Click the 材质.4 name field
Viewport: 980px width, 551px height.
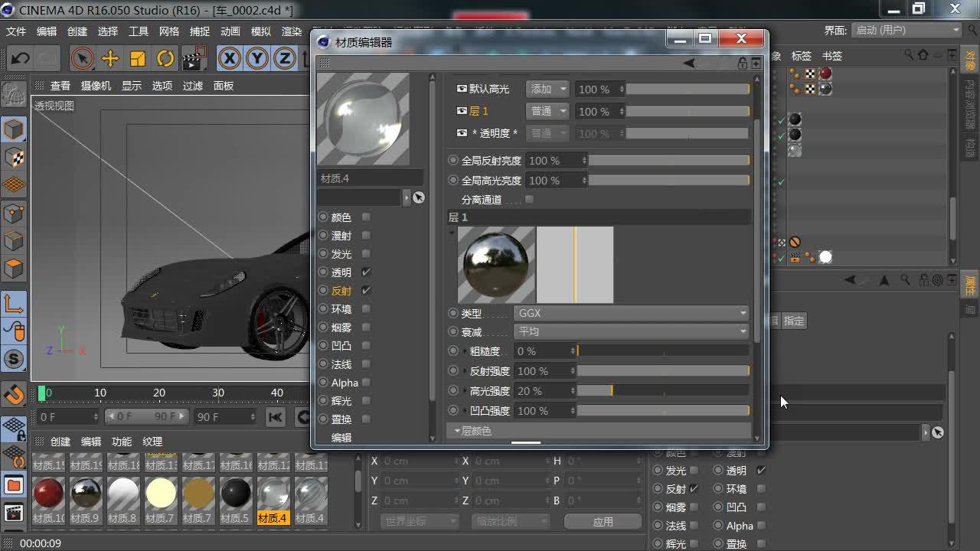click(370, 178)
